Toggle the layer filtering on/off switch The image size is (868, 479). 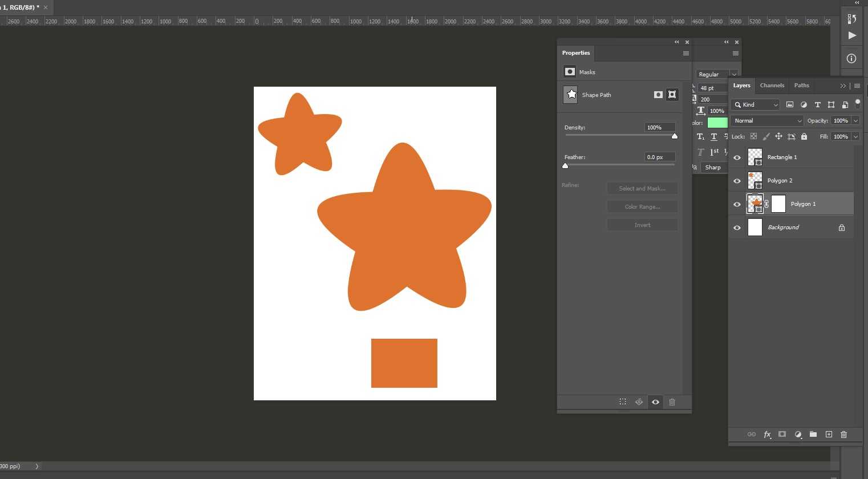(x=857, y=103)
